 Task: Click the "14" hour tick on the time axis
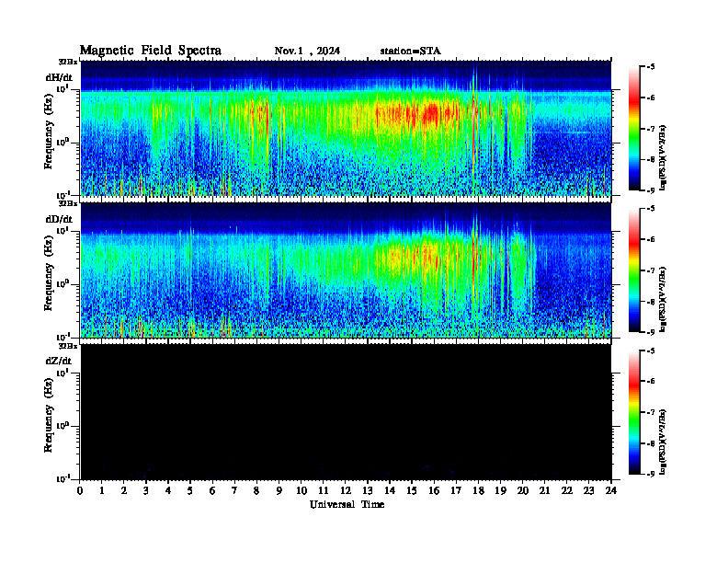(390, 490)
